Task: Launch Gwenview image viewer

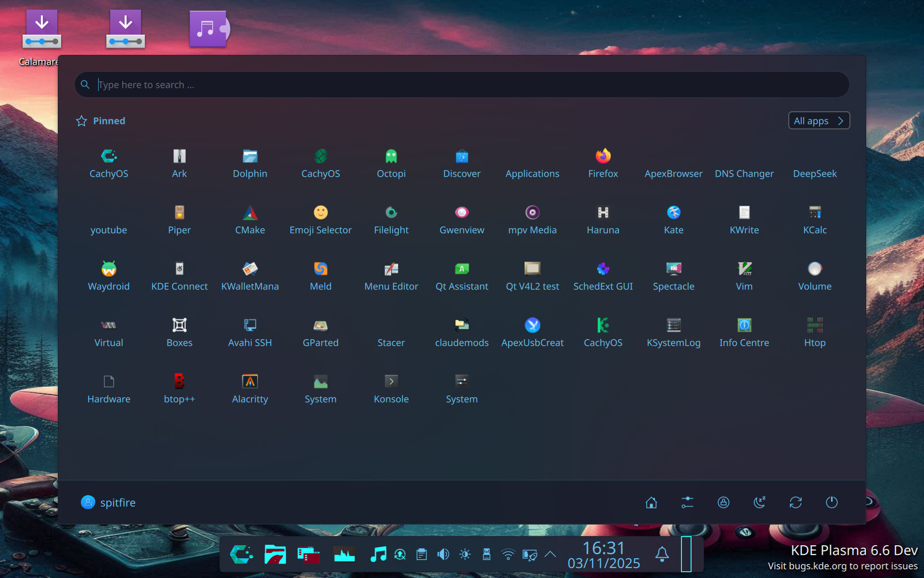Action: click(x=462, y=220)
